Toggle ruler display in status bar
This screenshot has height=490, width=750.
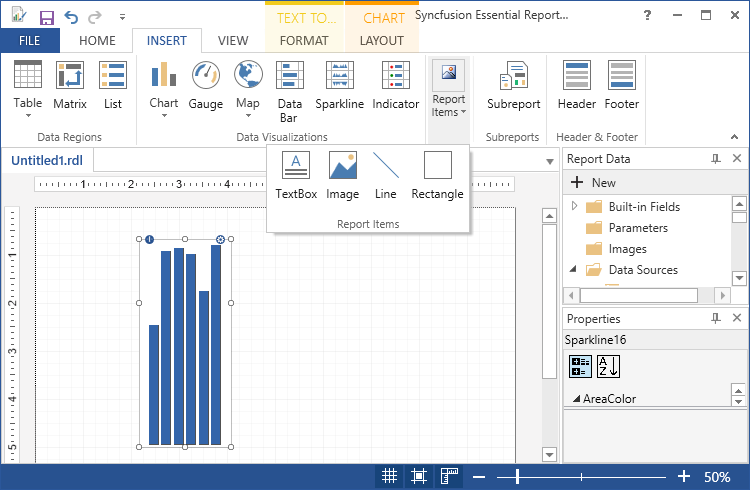[449, 477]
